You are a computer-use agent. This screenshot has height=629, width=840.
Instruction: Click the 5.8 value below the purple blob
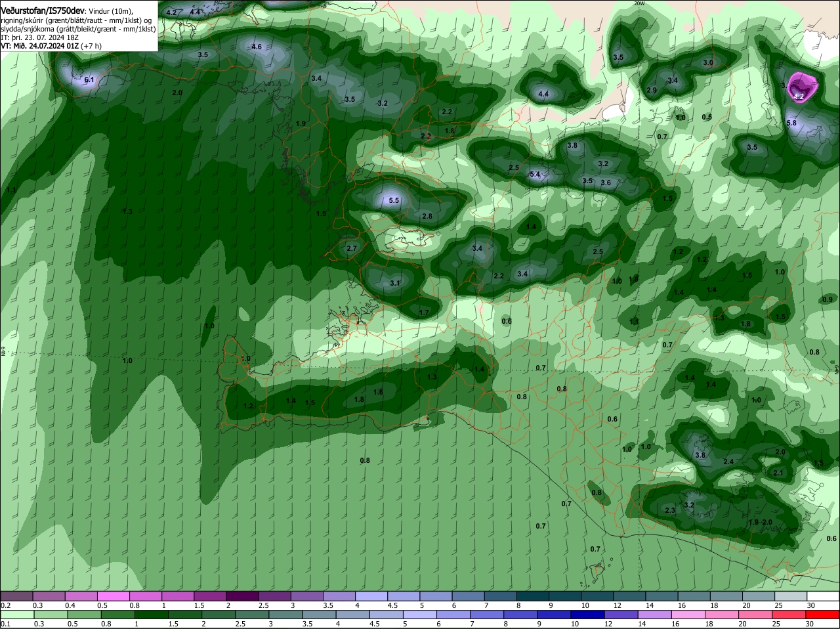[x=791, y=123]
